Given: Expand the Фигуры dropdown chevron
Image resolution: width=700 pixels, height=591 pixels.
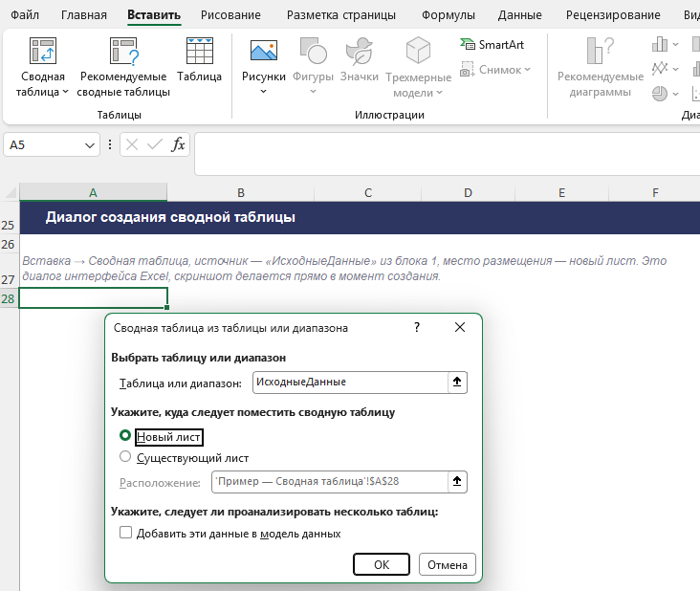Looking at the screenshot, I should [x=313, y=92].
